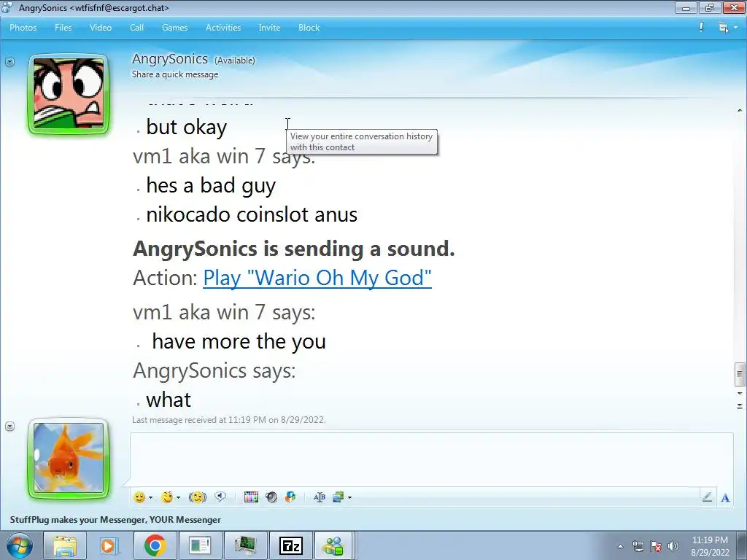
Task: Open Windows Explorer from taskbar
Action: 65,545
